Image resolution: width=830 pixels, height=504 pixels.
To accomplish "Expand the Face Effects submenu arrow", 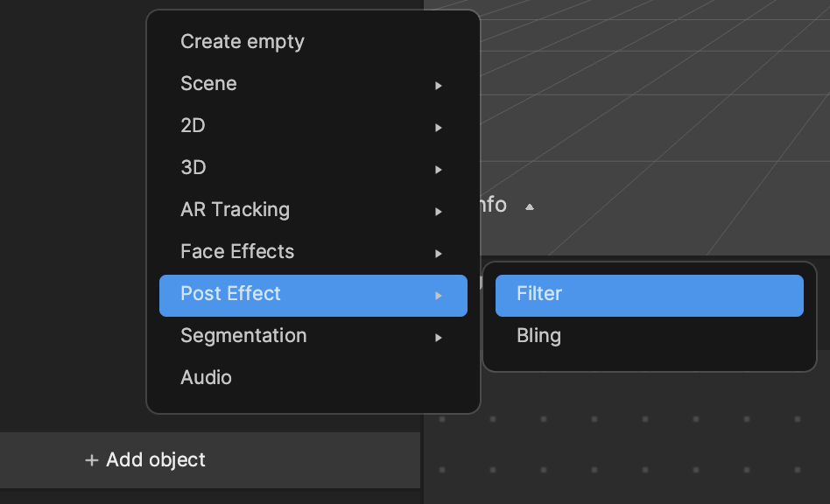I will [439, 254].
